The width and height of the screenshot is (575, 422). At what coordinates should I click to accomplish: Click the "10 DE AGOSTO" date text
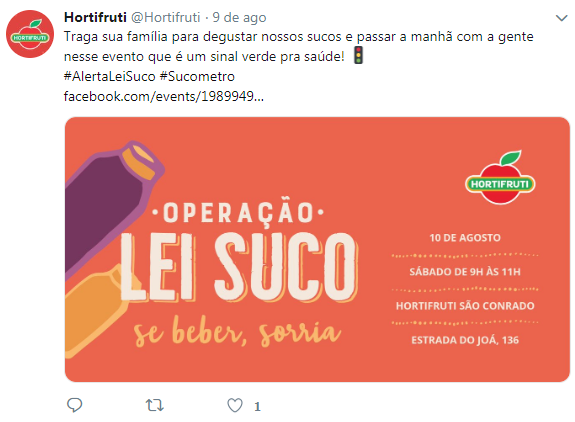(x=465, y=238)
